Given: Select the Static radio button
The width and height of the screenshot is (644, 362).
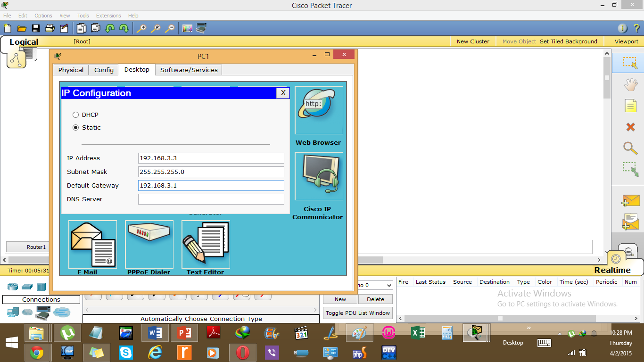Looking at the screenshot, I should (x=75, y=127).
